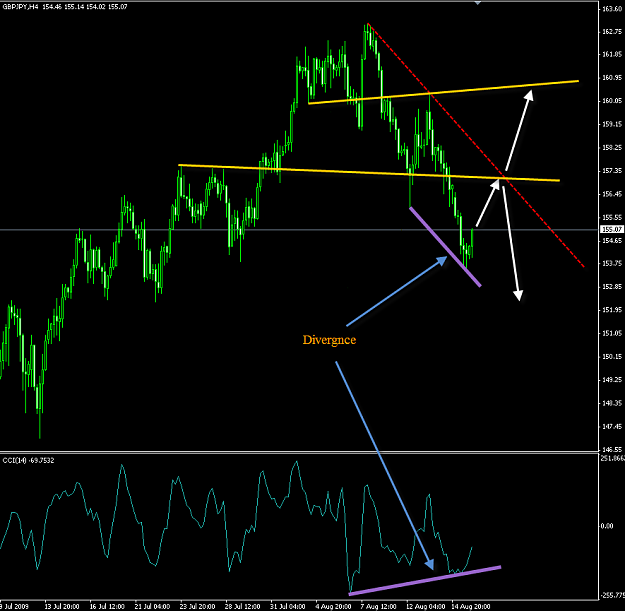This screenshot has height=611, width=625.
Task: Click the 31 Jul 04:00 time label
Action: click(x=288, y=607)
